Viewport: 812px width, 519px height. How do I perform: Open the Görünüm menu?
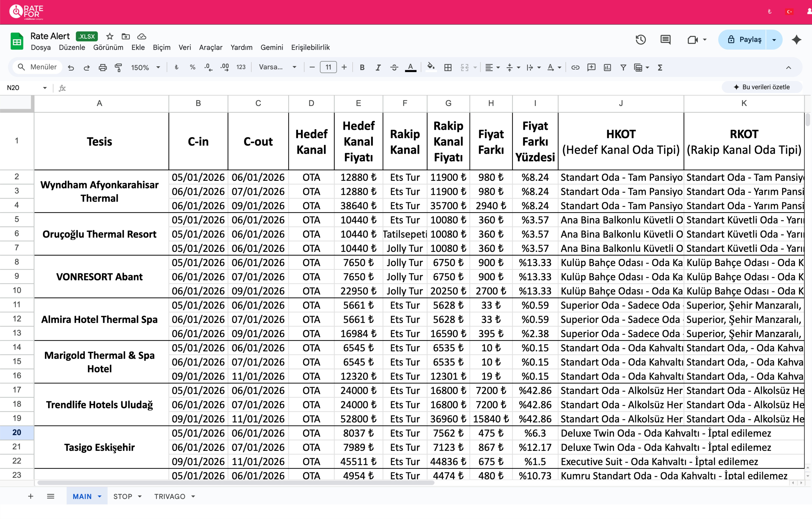click(108, 48)
